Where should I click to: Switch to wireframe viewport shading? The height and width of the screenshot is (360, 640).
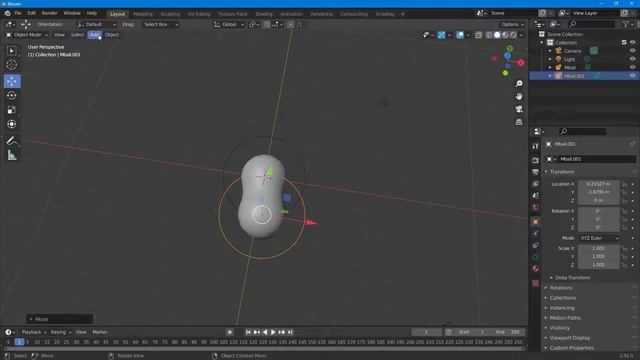pyautogui.click(x=489, y=35)
